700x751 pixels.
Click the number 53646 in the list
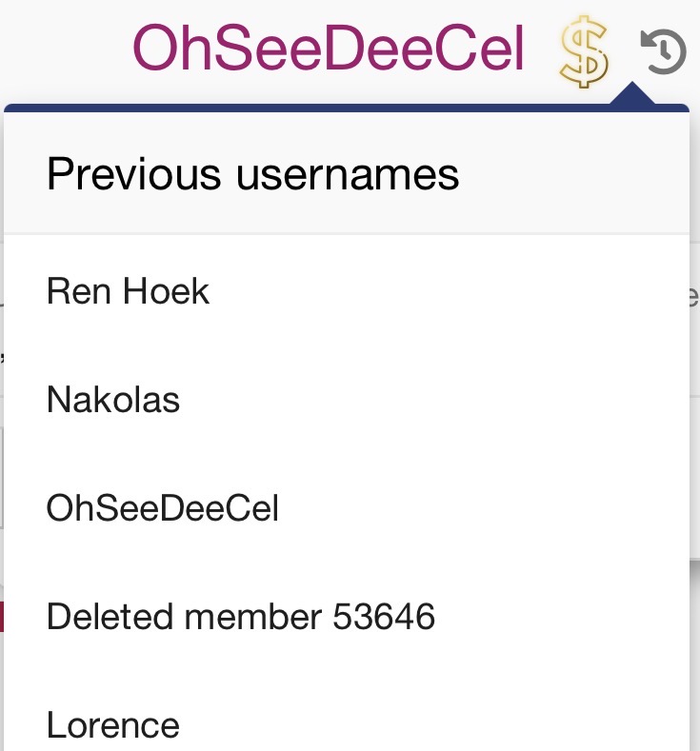tap(384, 617)
